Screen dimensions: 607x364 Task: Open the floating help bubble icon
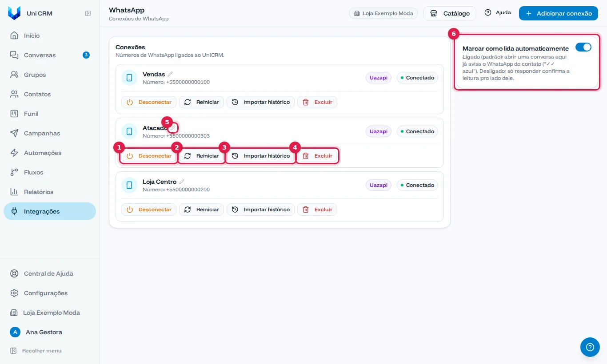pyautogui.click(x=590, y=347)
